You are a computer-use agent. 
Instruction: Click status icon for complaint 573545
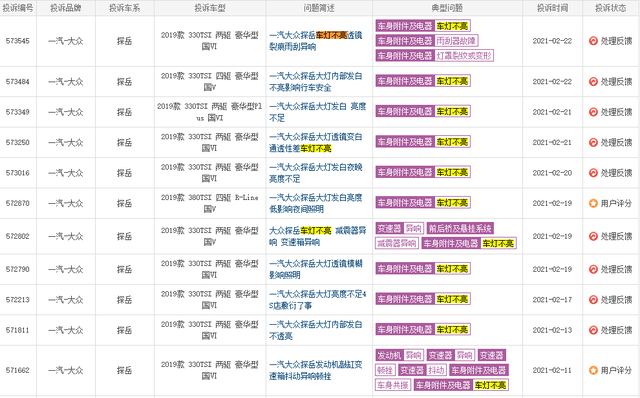tap(593, 41)
